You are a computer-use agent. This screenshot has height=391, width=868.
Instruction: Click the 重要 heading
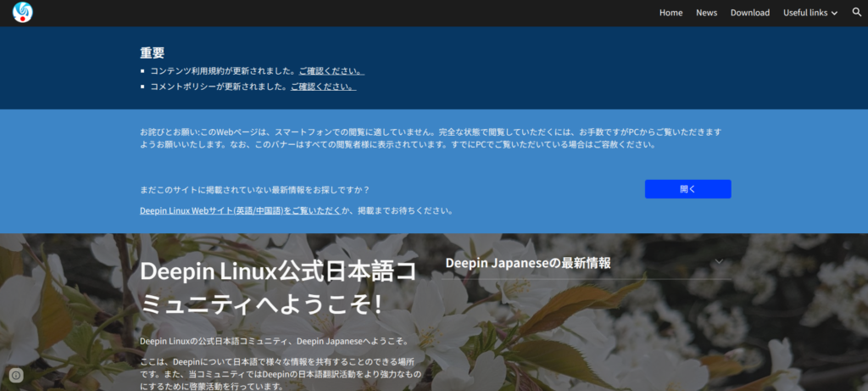(x=152, y=53)
